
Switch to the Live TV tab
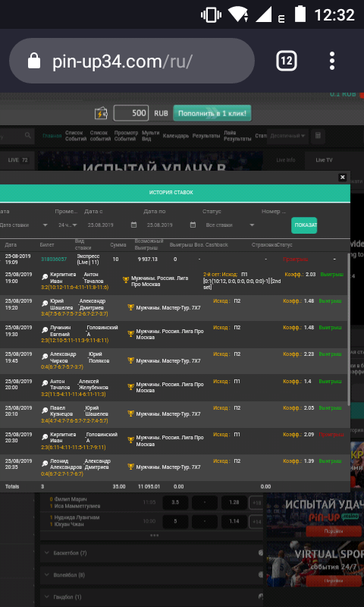coord(324,160)
